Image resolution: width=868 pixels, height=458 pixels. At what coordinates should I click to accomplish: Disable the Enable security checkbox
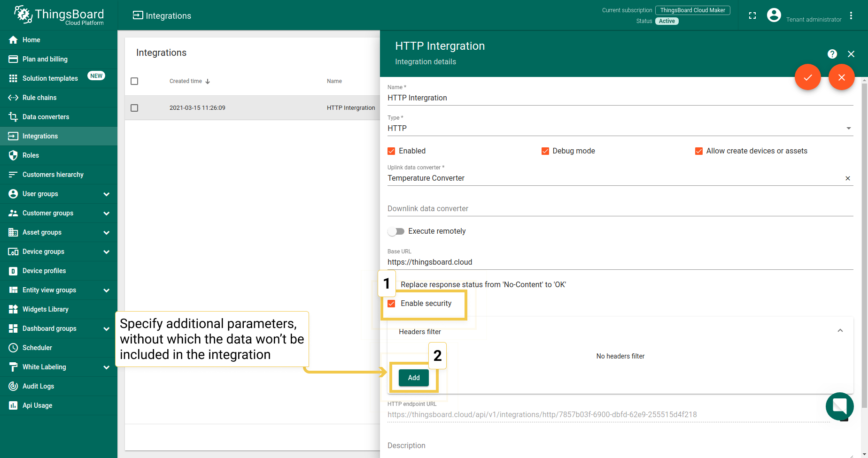391,304
